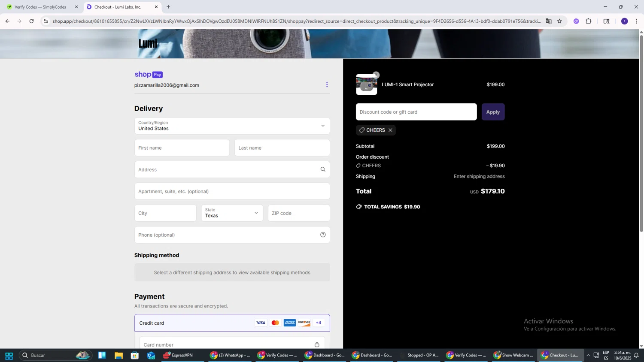The height and width of the screenshot is (362, 644).
Task: Open the State dropdown showing Texas
Action: coord(232,213)
